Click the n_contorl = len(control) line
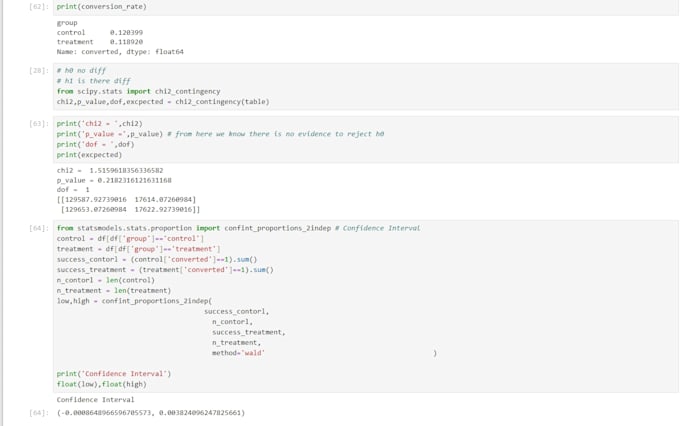The width and height of the screenshot is (680, 426). tap(105, 280)
